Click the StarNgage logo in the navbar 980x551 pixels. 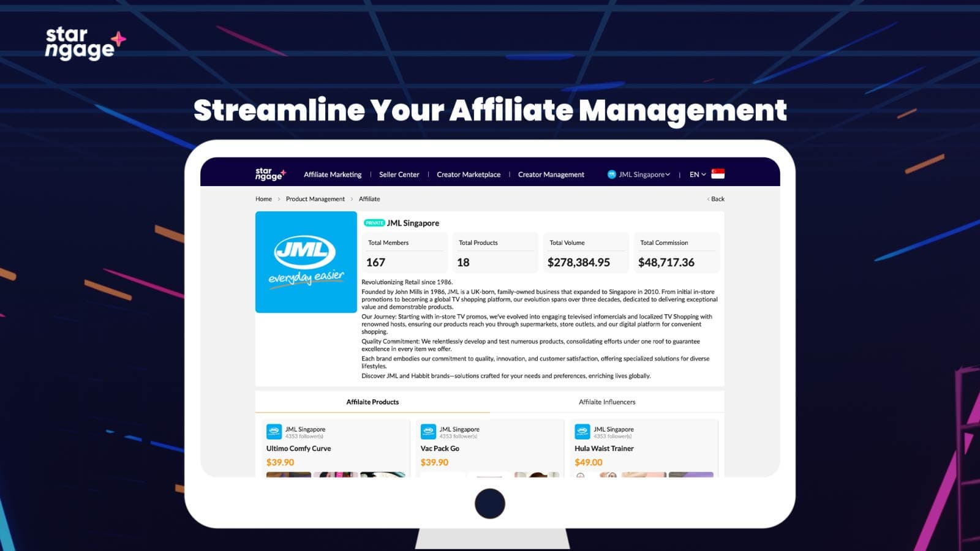click(270, 174)
